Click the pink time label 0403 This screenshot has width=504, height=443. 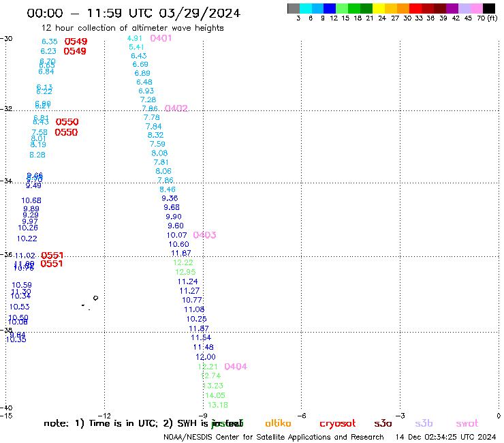204,235
